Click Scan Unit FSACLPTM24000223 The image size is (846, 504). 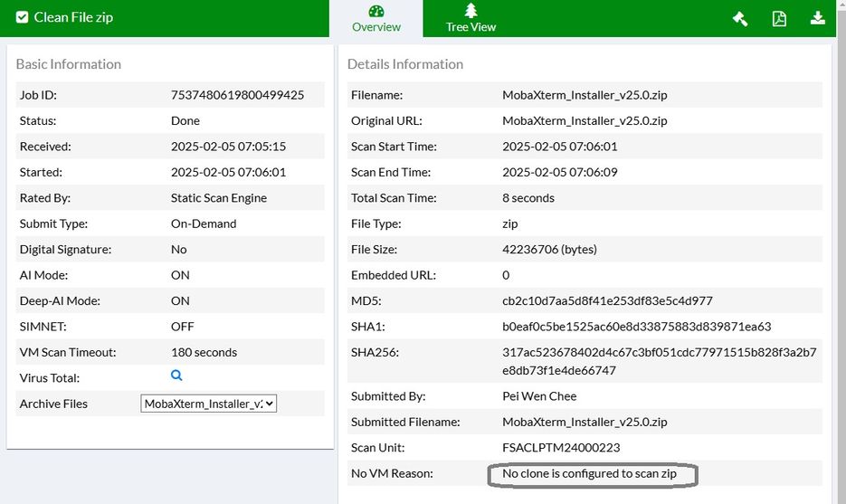(x=561, y=448)
